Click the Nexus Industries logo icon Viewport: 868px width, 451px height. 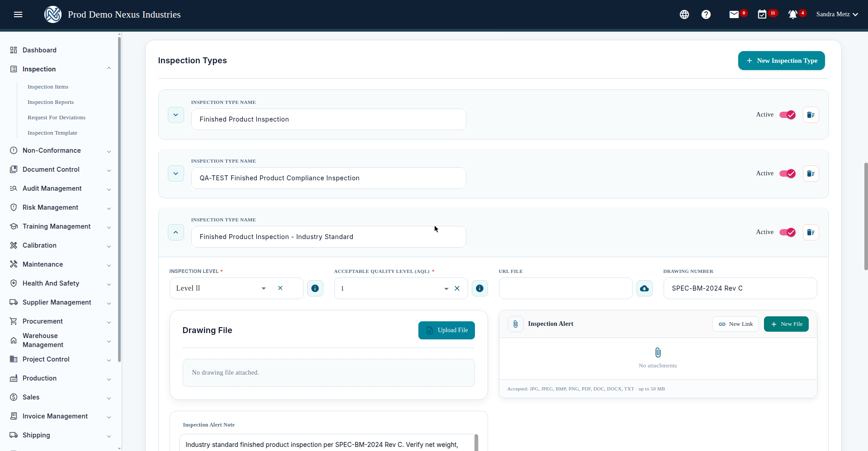(x=53, y=14)
